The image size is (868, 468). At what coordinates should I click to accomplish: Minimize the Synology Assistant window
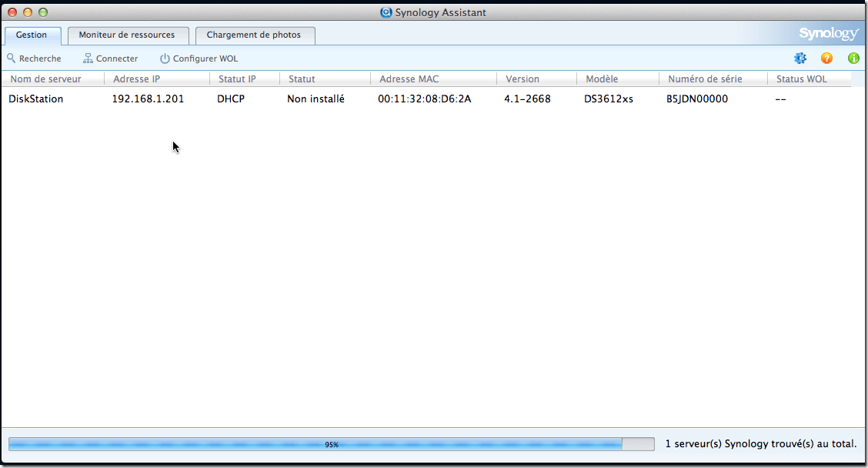(x=28, y=12)
